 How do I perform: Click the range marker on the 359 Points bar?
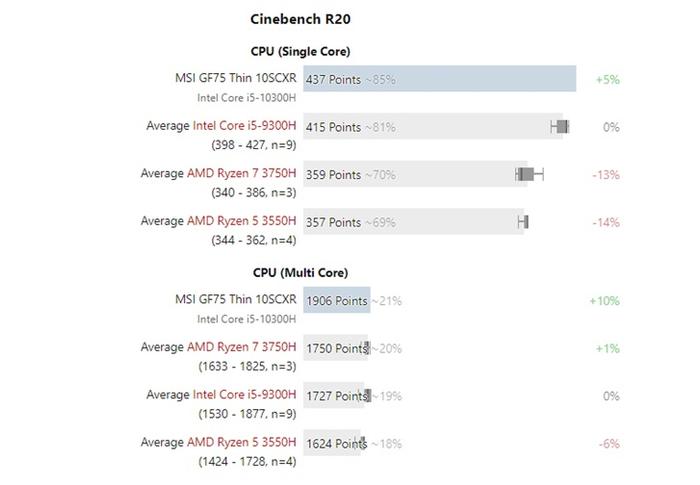click(x=529, y=174)
